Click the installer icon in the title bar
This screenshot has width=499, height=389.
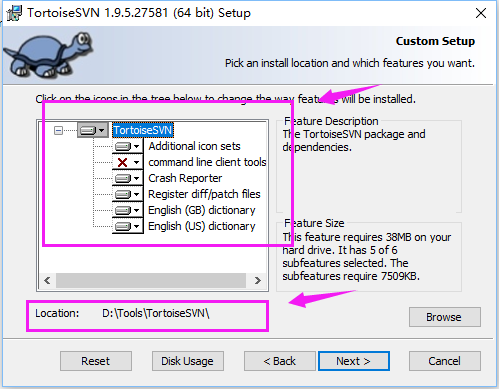click(14, 13)
